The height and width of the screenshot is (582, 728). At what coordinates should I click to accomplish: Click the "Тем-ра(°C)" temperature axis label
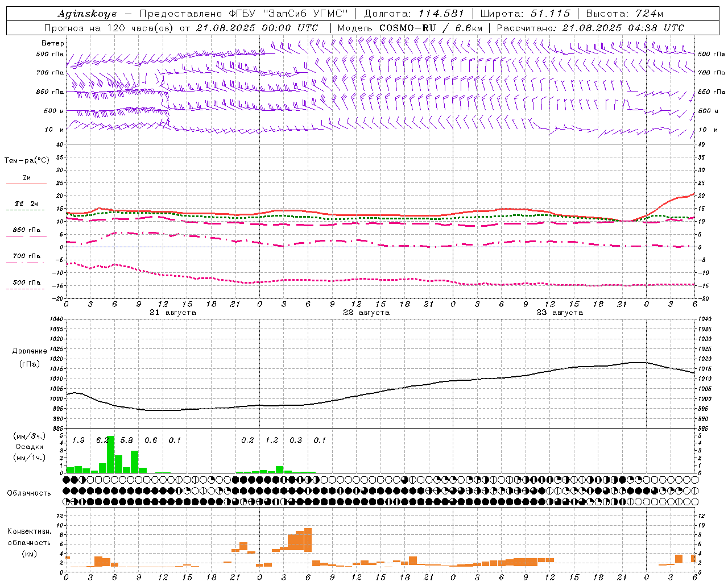27,161
